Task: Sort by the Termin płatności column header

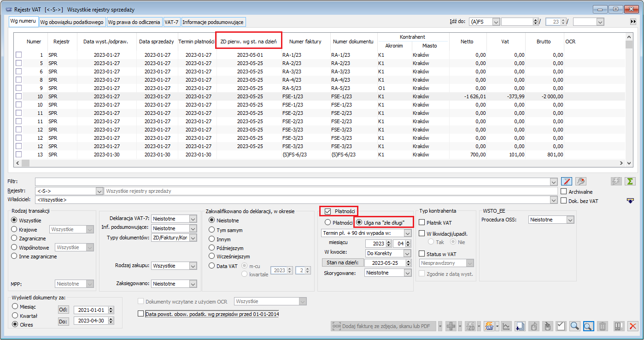Action: coord(197,42)
